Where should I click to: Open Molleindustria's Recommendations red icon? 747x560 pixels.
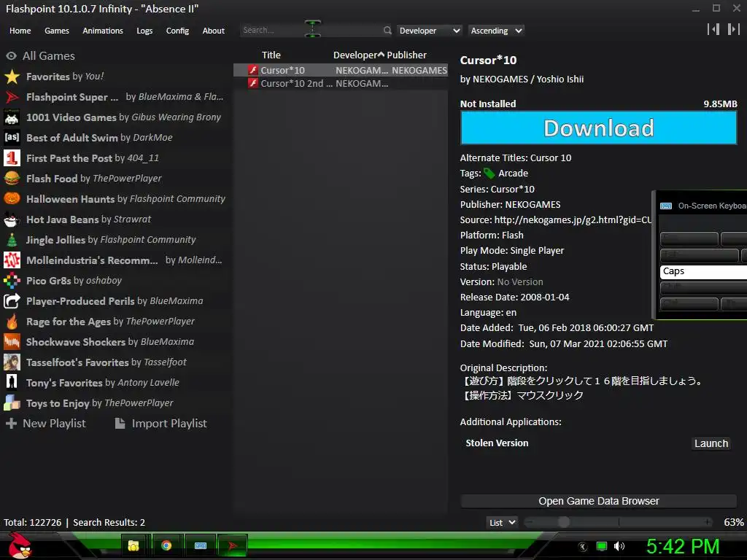[x=12, y=260]
